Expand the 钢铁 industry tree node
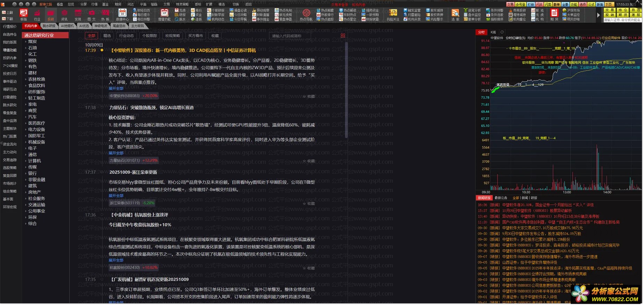Screen dimensions: 644x305 (x=26, y=60)
